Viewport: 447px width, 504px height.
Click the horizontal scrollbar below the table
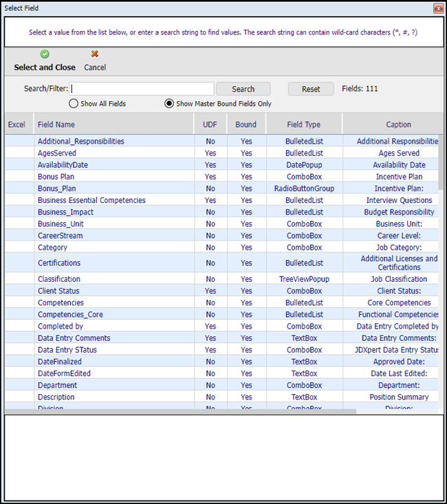click(181, 412)
